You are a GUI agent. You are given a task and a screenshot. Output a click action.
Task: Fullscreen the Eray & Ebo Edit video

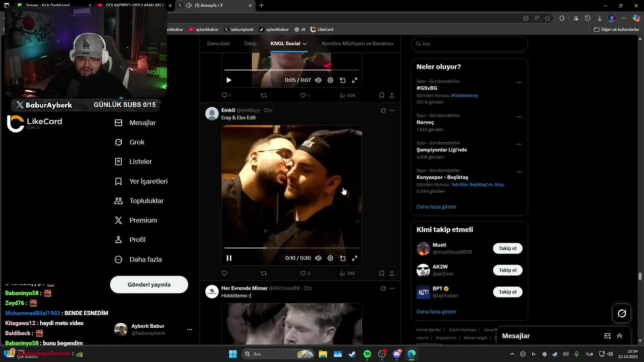point(355,258)
